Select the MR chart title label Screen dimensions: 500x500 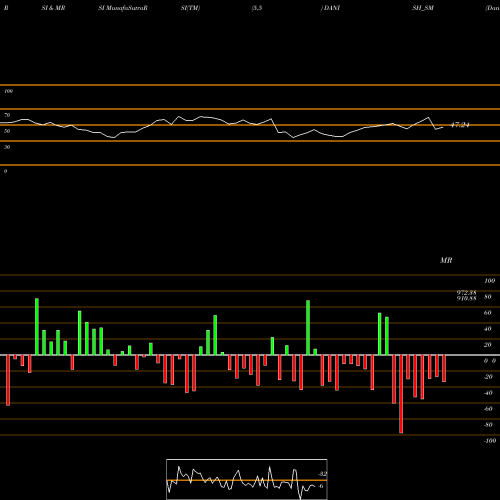pos(446,260)
